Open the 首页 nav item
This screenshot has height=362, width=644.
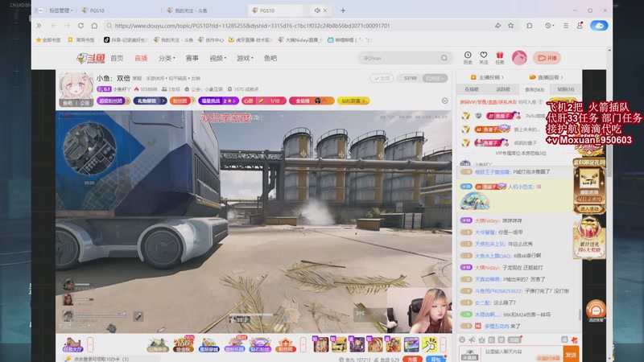point(117,58)
